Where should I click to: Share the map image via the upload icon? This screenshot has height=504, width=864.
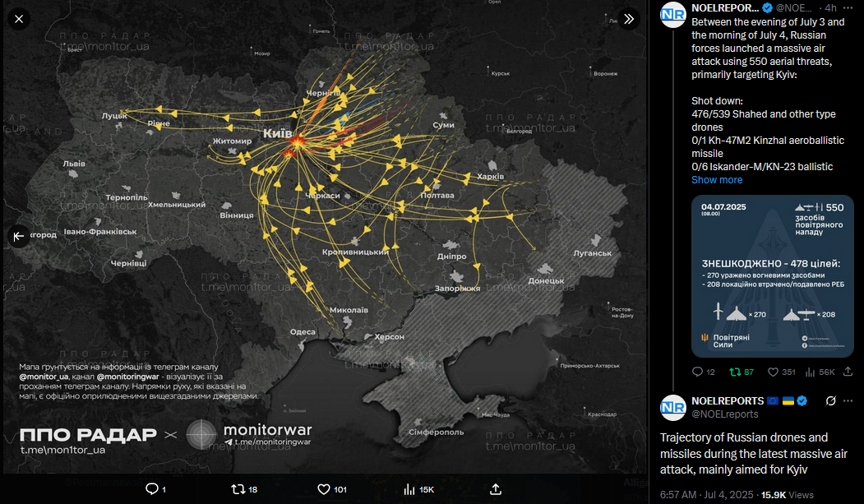[x=496, y=489]
